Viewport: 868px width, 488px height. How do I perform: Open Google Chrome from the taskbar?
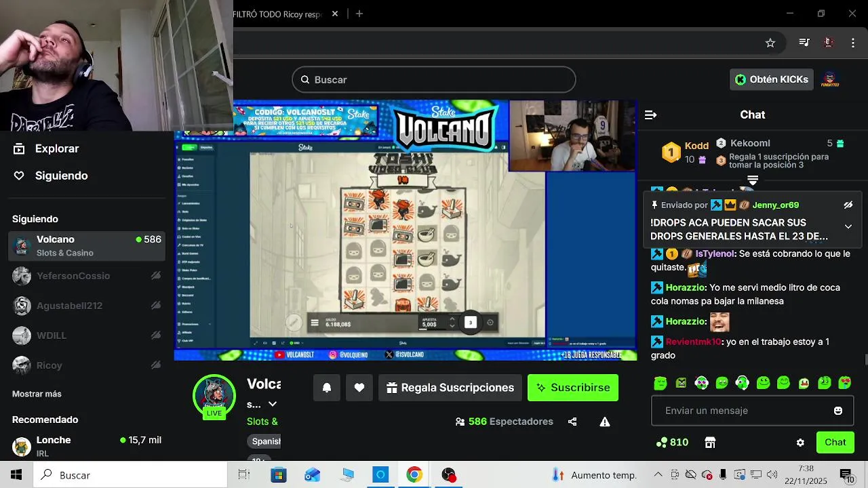point(414,475)
